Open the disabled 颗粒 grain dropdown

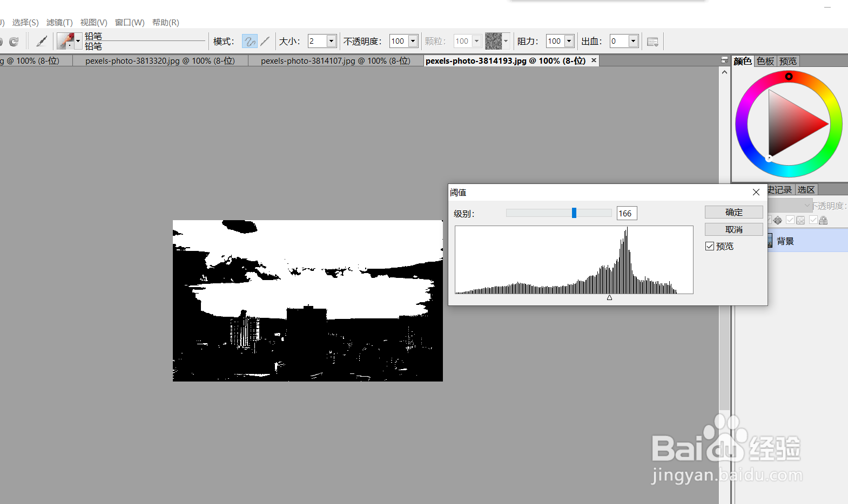coord(476,41)
